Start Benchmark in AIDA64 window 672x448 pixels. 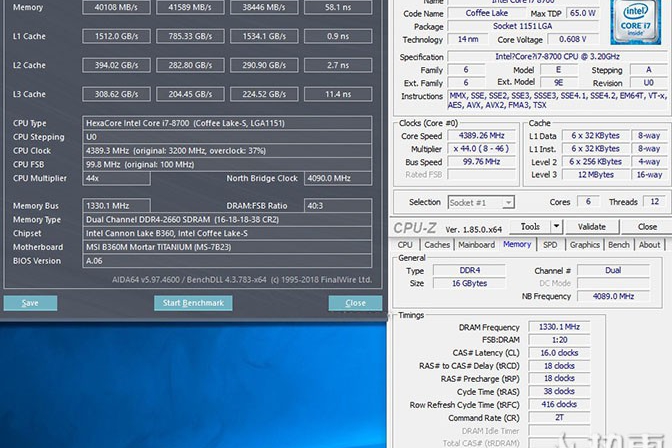(193, 303)
